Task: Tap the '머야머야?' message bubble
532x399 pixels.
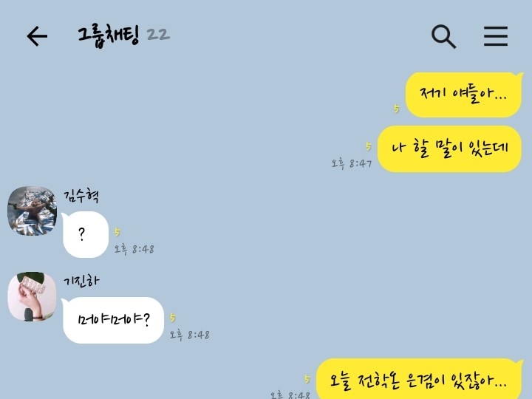Action: point(113,320)
